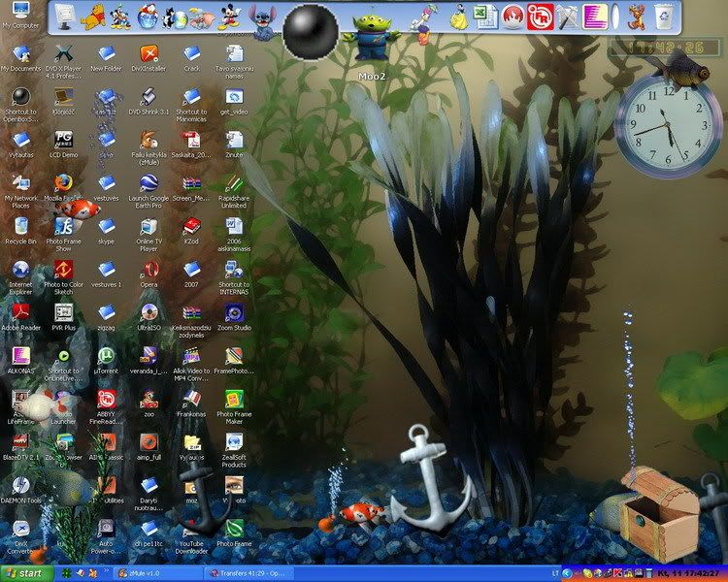The image size is (728, 582).
Task: Click the Winnie the Pooh dock icon
Action: 93,17
